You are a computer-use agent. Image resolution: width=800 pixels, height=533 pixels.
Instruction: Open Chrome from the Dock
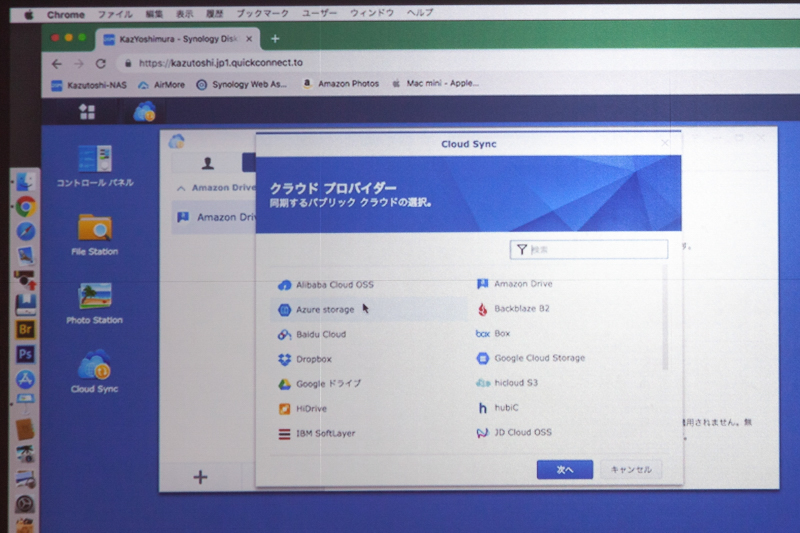coord(25,207)
